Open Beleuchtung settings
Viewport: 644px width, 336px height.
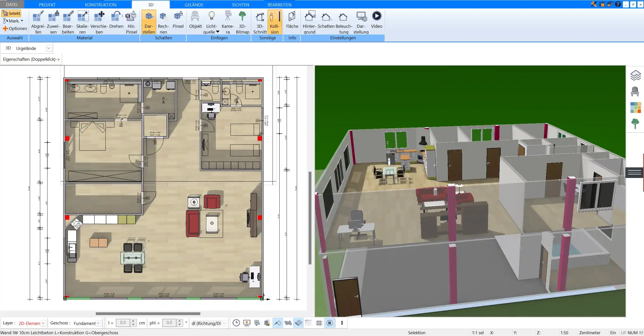344,22
